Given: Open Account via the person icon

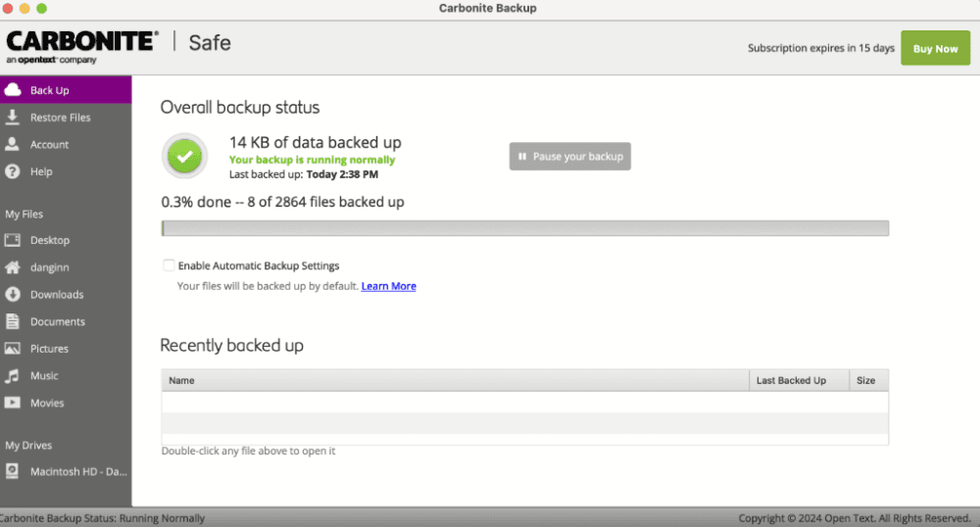Looking at the screenshot, I should 13,144.
